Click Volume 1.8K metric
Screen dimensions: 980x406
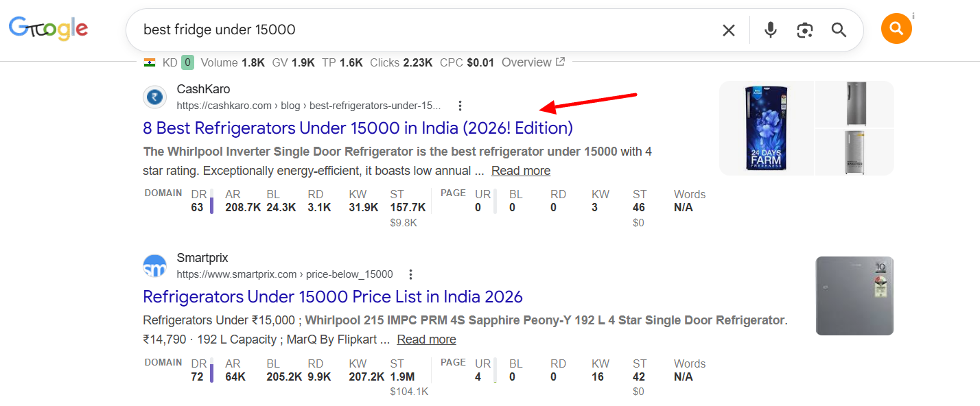[233, 62]
